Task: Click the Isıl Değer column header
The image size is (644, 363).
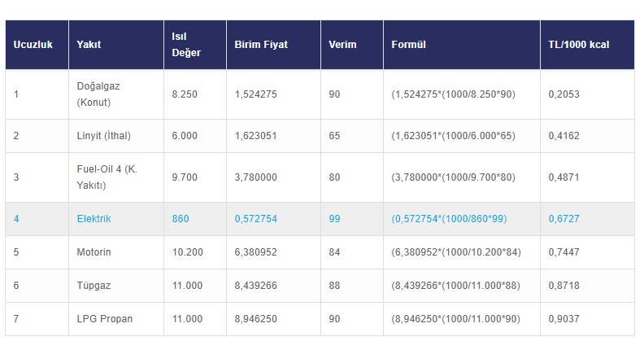Action: [186, 45]
